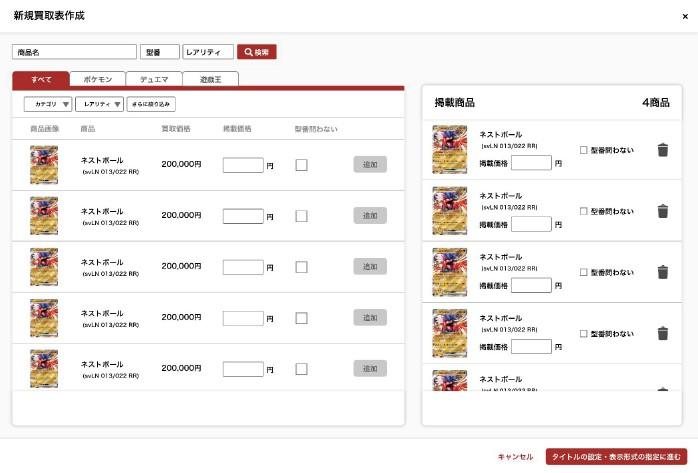Image resolution: width=698 pixels, height=473 pixels.
Task: Focus 掲載価格 input in fifth product row
Action: point(243,369)
